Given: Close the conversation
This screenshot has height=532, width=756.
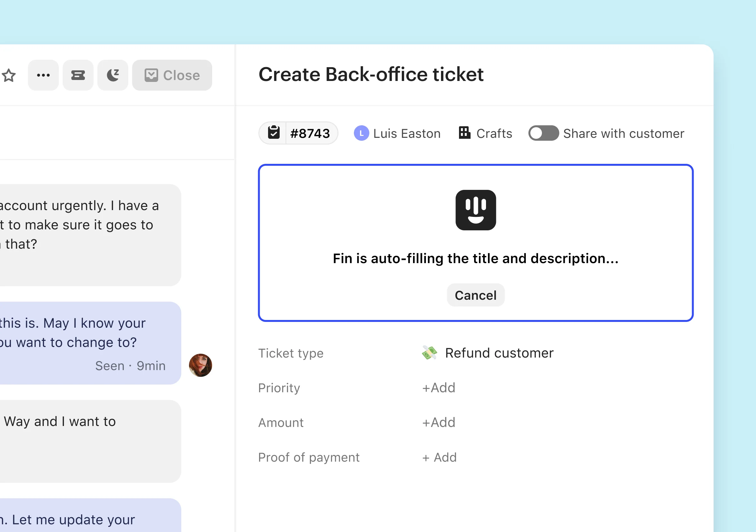Looking at the screenshot, I should click(172, 75).
